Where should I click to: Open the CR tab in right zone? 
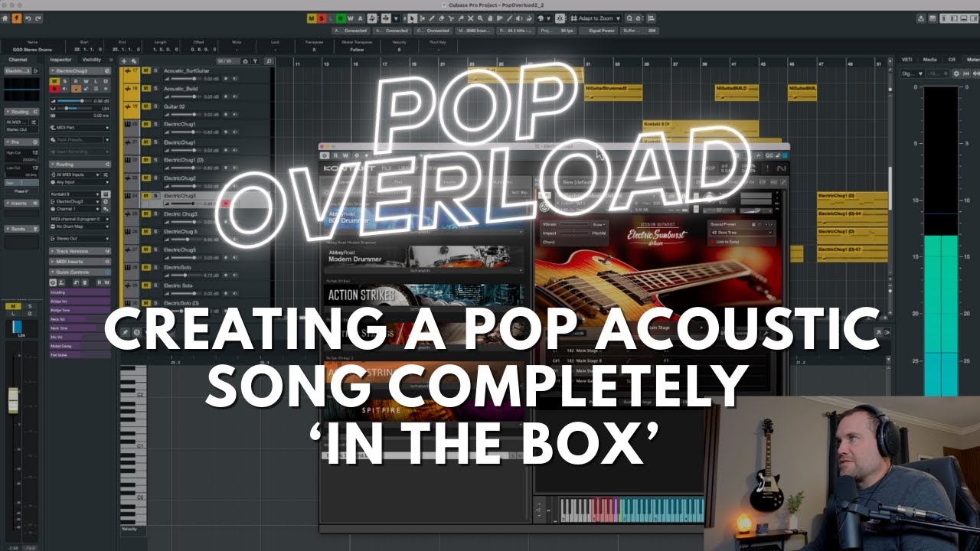[952, 60]
